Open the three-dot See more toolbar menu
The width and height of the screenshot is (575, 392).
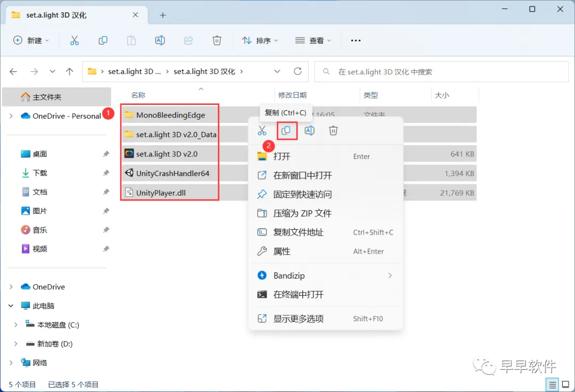(356, 40)
